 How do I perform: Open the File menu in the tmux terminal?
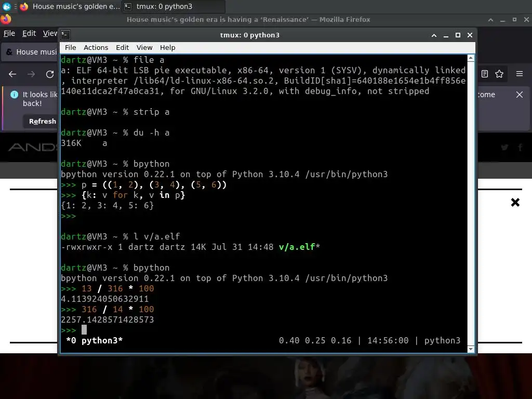tap(70, 47)
